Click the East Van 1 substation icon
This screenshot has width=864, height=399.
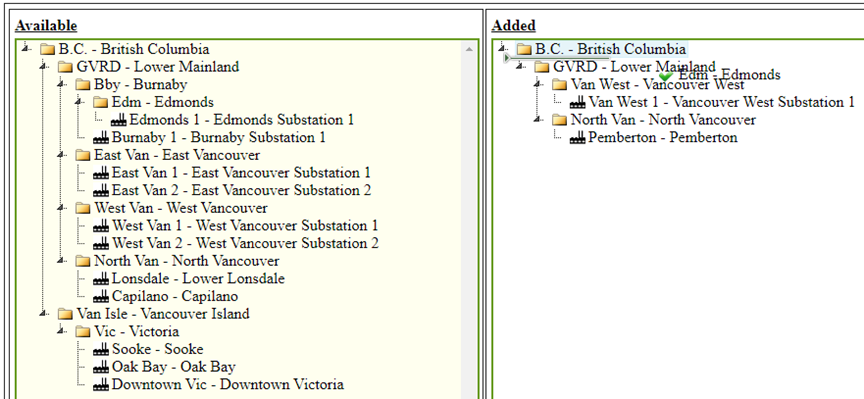[101, 173]
